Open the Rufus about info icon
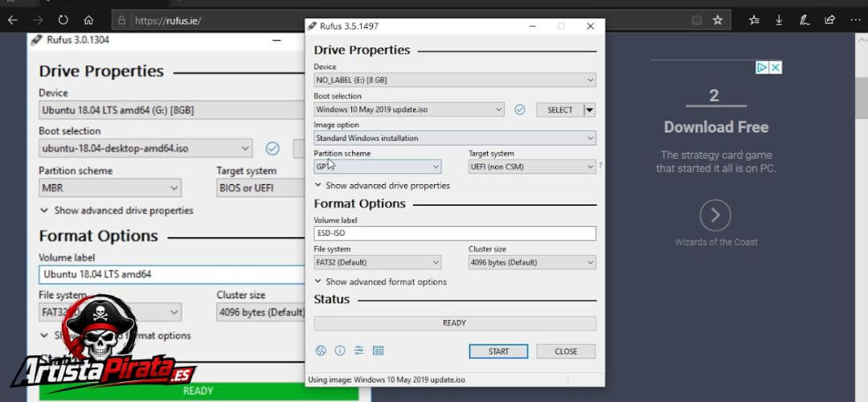The image size is (868, 402). (x=340, y=351)
